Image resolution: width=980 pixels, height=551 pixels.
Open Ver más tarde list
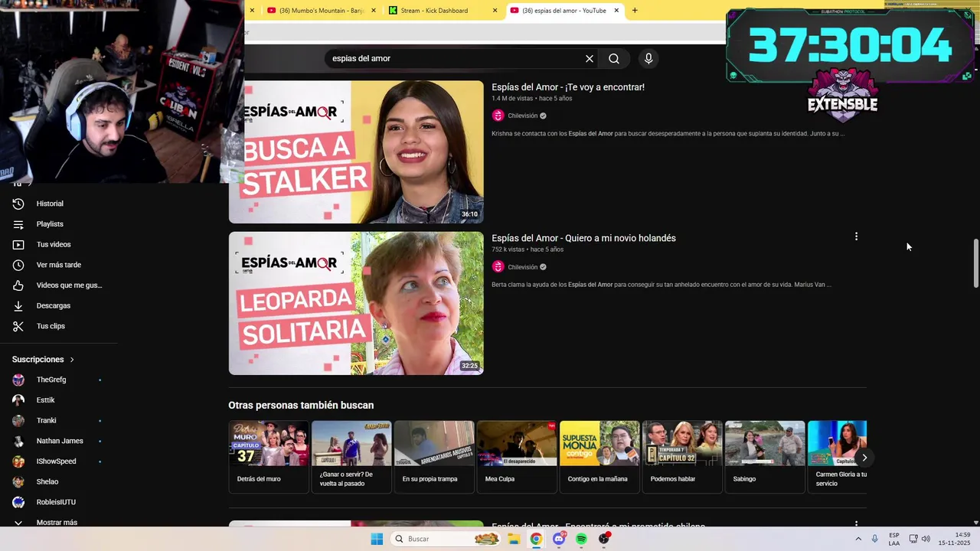60,265
